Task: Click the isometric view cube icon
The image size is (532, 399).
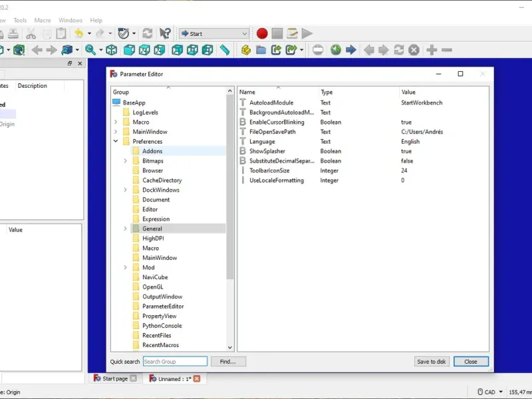Action: tap(112, 50)
